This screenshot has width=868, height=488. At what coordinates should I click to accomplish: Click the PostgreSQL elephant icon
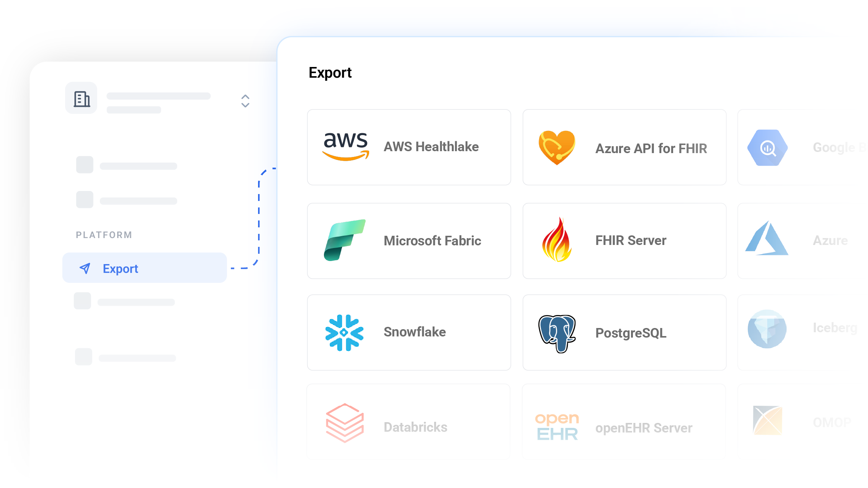(557, 333)
